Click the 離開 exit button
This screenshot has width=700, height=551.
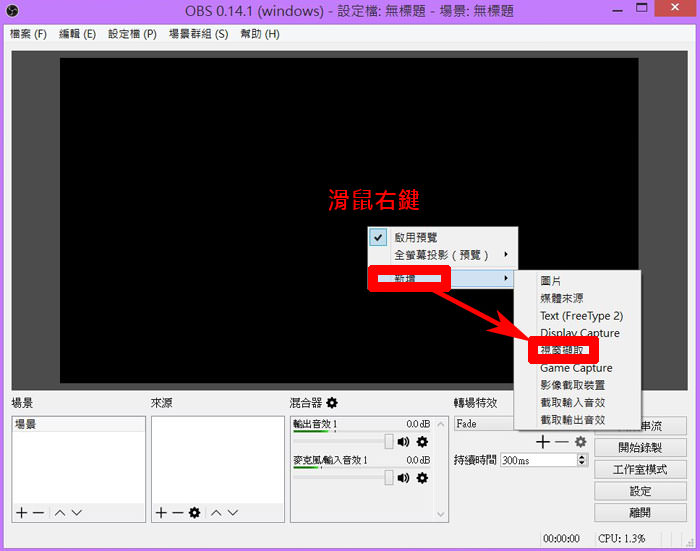pos(640,513)
